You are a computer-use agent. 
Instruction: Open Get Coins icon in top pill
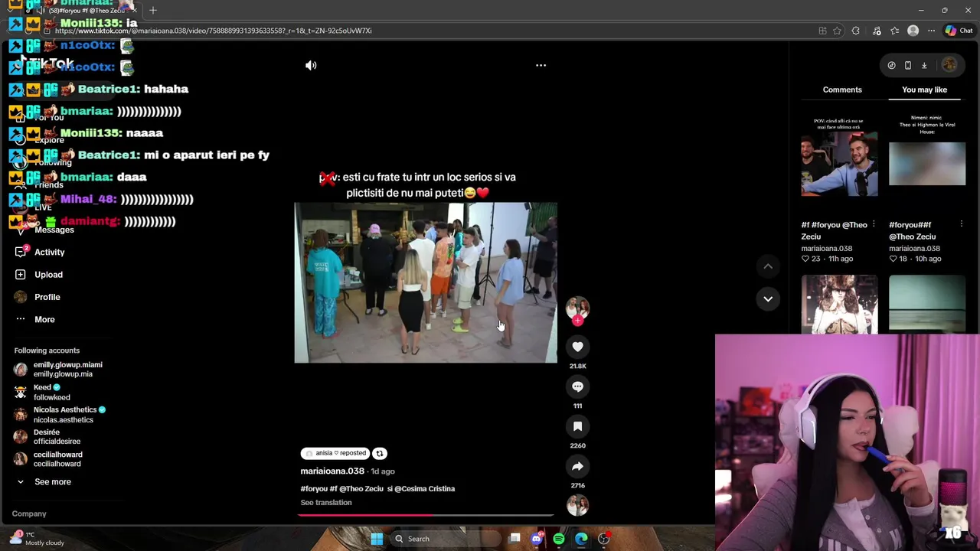pos(891,66)
